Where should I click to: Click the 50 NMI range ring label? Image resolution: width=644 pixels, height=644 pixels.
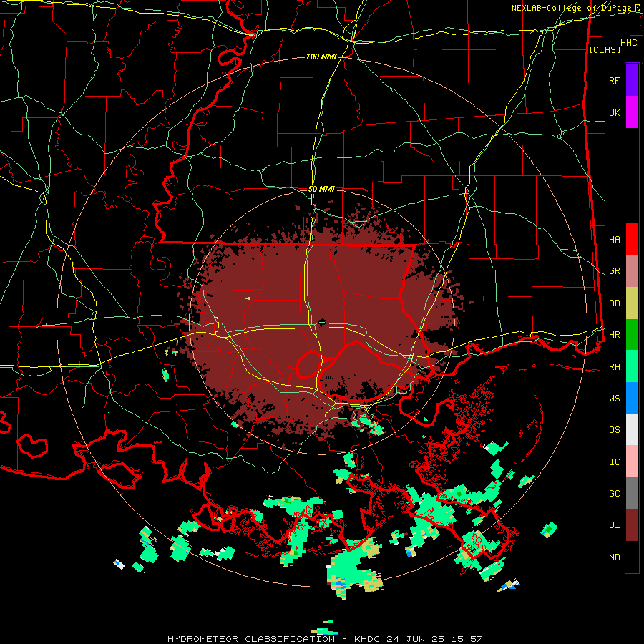321,189
